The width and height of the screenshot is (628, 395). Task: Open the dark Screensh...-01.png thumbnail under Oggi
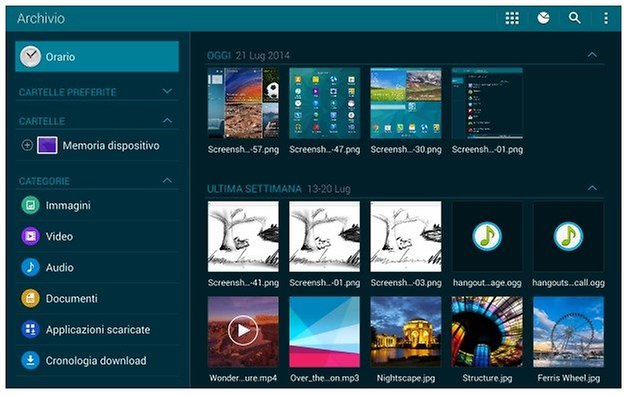[487, 103]
